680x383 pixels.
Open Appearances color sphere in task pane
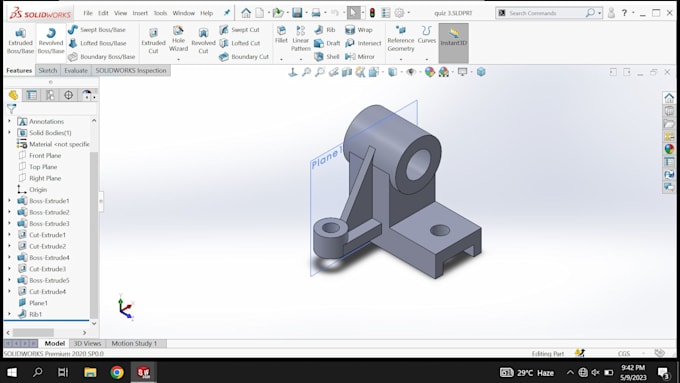click(x=669, y=149)
